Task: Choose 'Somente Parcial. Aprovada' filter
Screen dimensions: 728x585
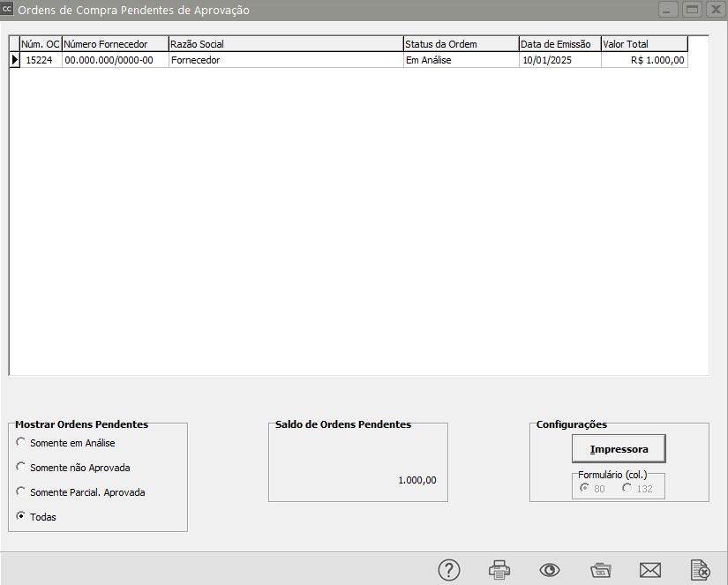Action: pos(22,492)
